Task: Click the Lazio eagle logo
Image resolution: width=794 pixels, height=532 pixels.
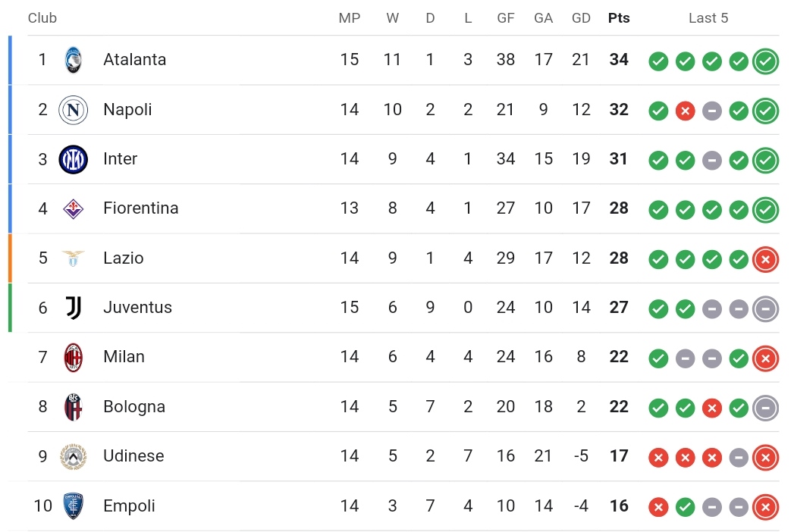Action: click(74, 258)
